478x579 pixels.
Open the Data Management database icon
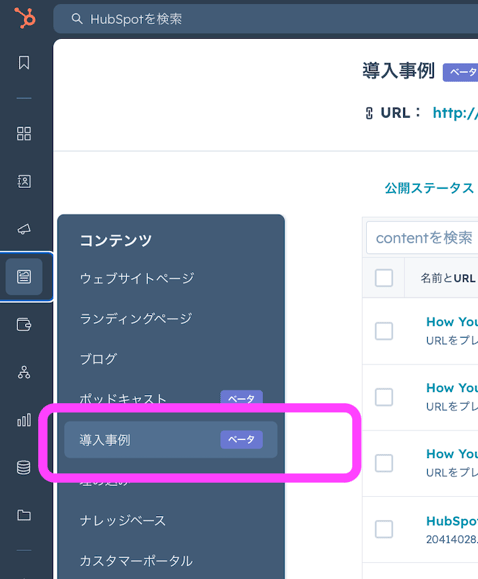coord(24,467)
